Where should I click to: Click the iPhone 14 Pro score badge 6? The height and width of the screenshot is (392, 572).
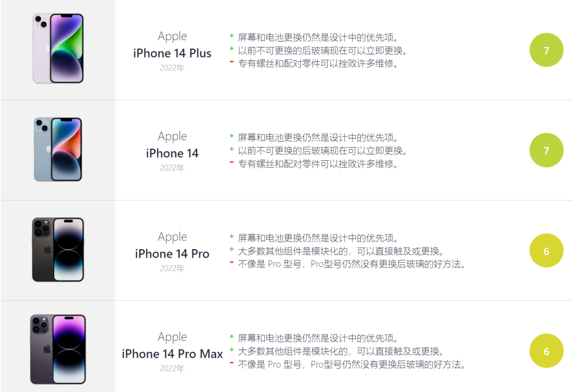click(x=546, y=251)
